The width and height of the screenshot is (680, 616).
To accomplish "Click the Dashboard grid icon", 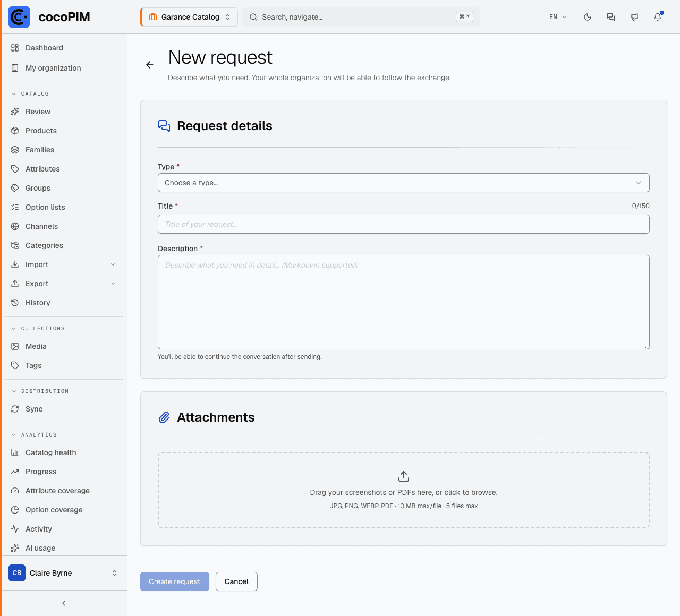I will click(x=15, y=48).
